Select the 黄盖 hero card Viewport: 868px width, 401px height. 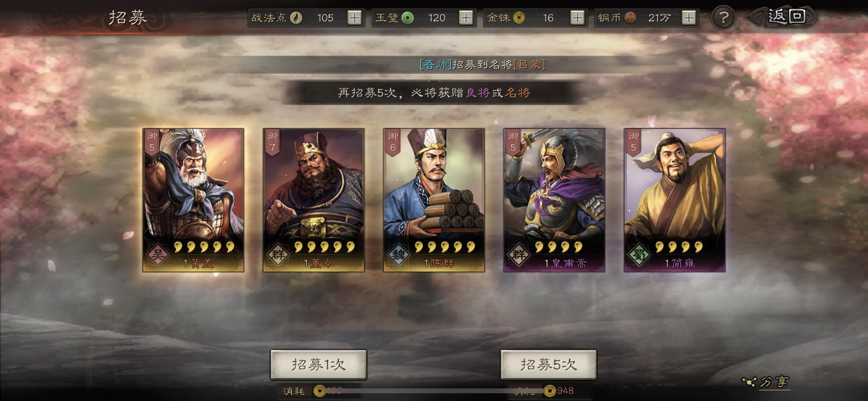(x=193, y=200)
